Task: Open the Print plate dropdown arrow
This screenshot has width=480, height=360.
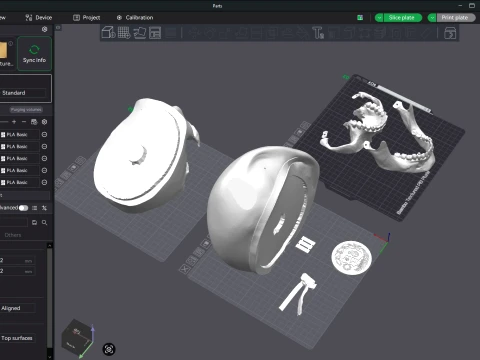Action: (432, 18)
